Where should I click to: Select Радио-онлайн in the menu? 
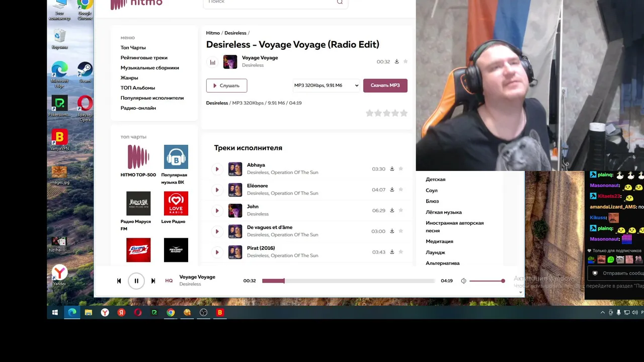138,108
